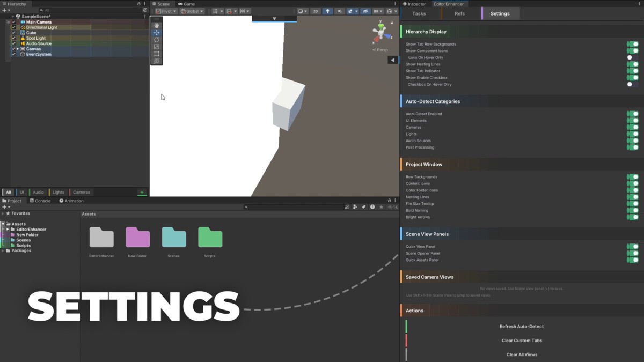Select the Hand tool in Scene view
The image size is (644, 362).
coord(157,25)
